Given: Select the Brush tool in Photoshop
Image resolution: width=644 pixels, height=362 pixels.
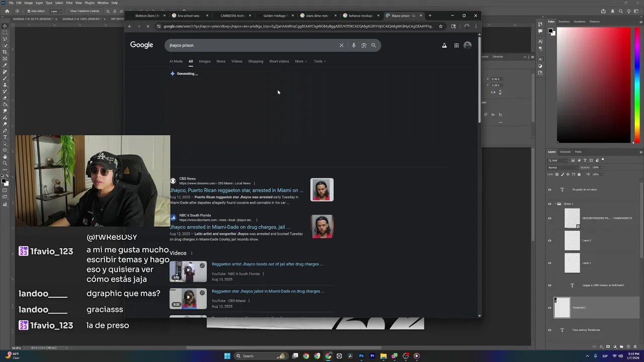Looking at the screenshot, I should tap(5, 78).
